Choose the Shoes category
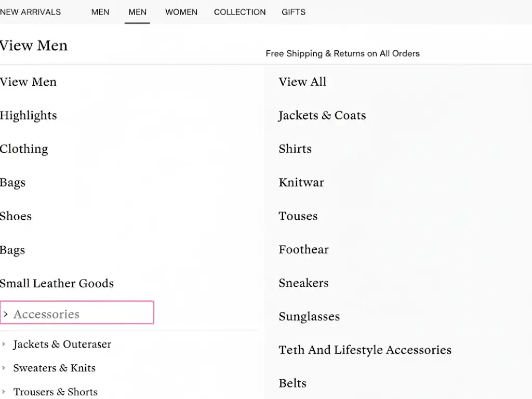 16,216
